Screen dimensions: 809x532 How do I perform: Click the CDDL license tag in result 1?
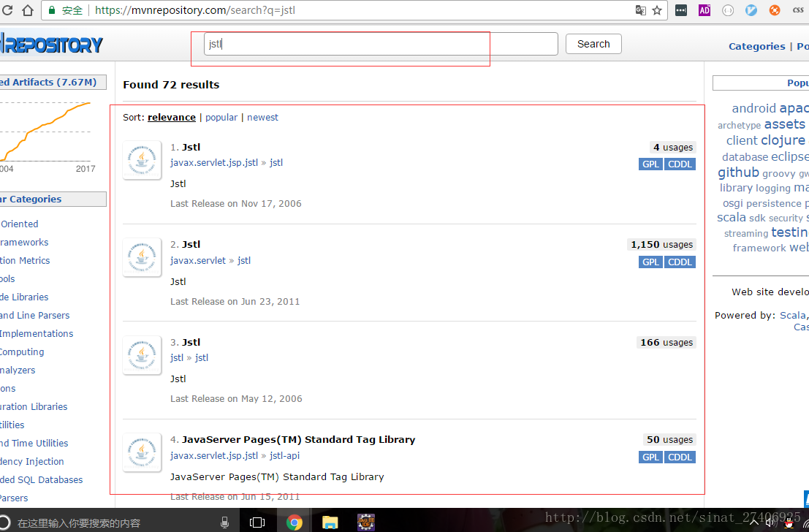(680, 164)
